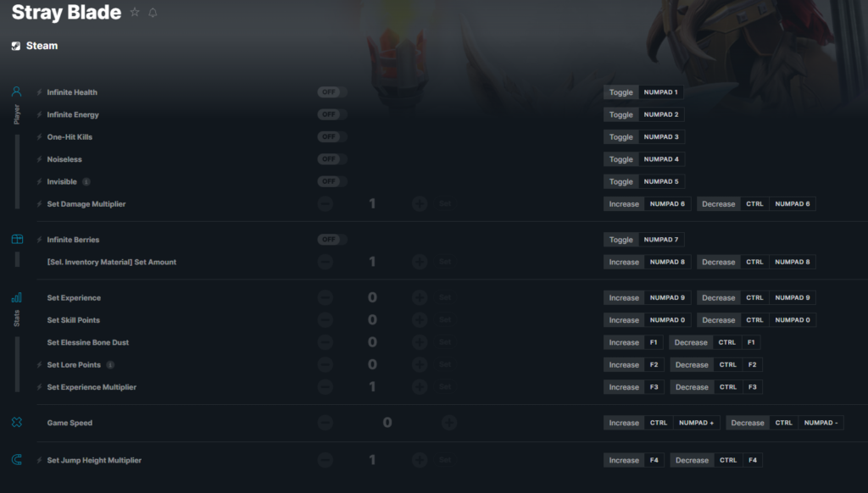Enable the One-Hit Kills switch
This screenshot has height=493, width=868.
(x=332, y=136)
